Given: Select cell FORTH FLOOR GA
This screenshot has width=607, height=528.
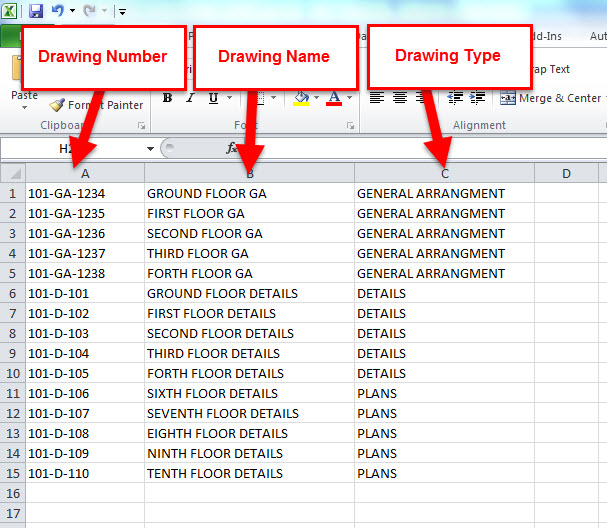Looking at the screenshot, I should point(250,273).
